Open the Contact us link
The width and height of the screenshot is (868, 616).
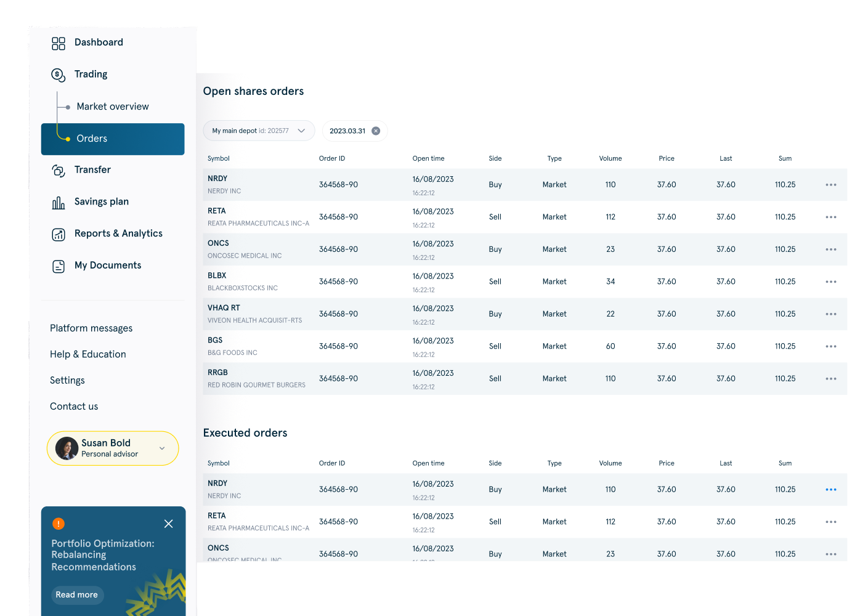point(74,407)
